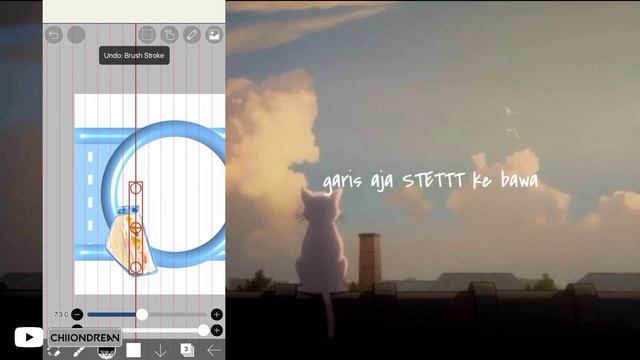The width and height of the screenshot is (640, 360).
Task: Click the top ruler handle circle
Action: coord(136,188)
